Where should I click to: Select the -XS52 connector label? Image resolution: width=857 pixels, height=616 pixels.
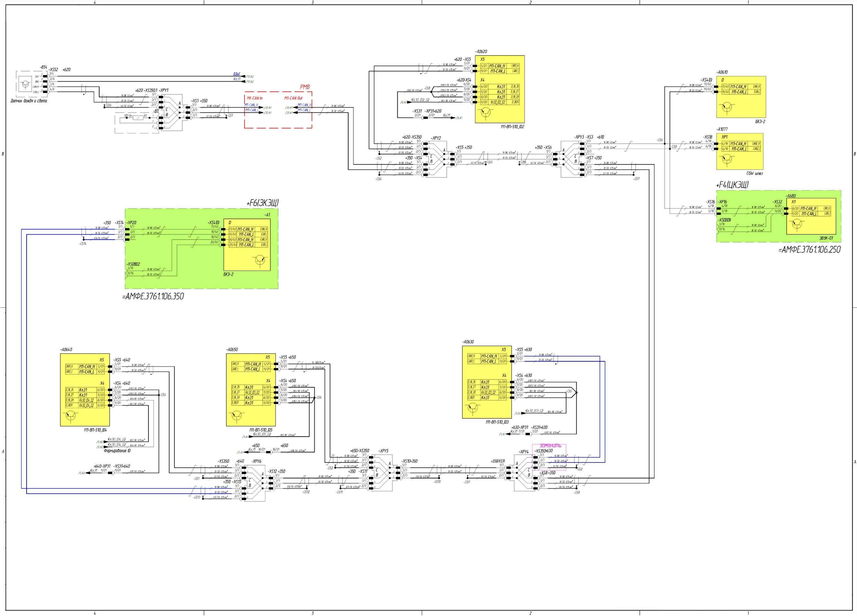[54, 69]
